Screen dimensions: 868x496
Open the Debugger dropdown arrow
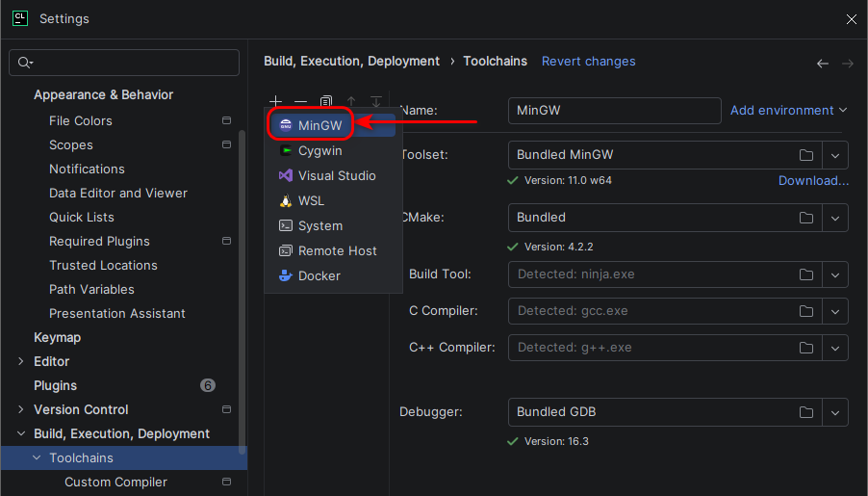click(834, 412)
